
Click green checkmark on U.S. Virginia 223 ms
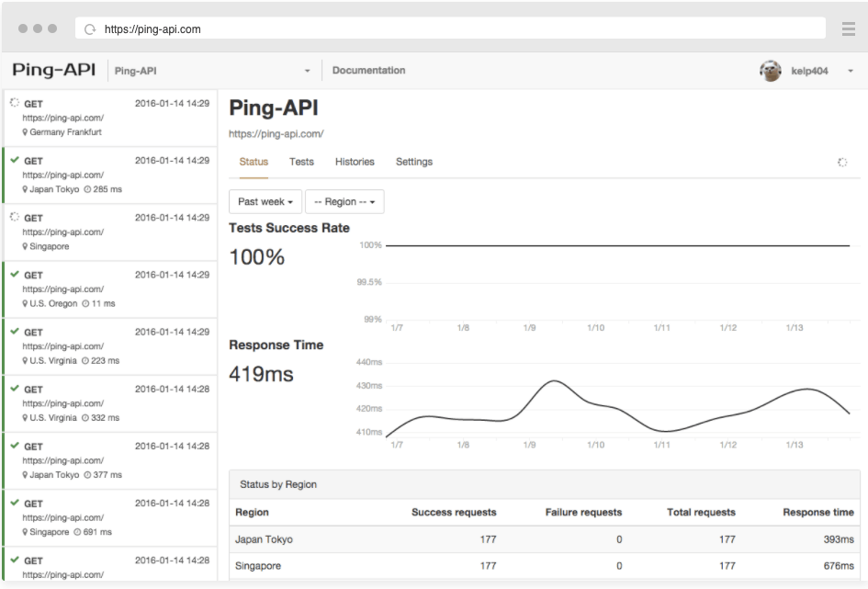(x=15, y=331)
